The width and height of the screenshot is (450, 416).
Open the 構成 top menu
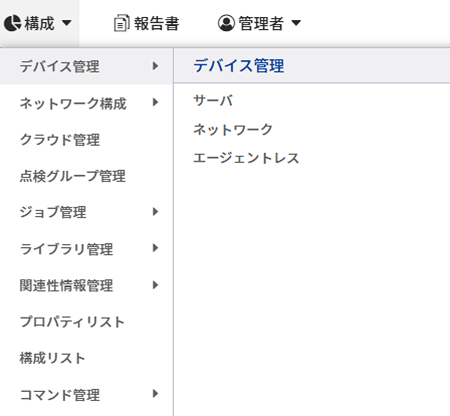pos(39,23)
